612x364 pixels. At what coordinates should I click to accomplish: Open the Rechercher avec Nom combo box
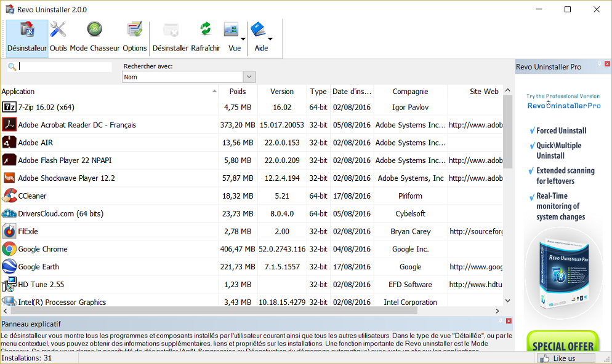189,77
